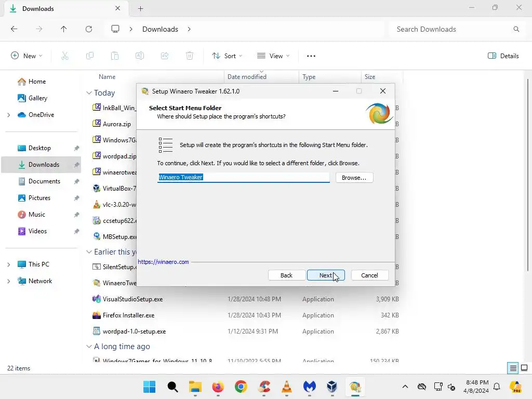Click Next in the Winaero Tweaker setup

(x=325, y=275)
